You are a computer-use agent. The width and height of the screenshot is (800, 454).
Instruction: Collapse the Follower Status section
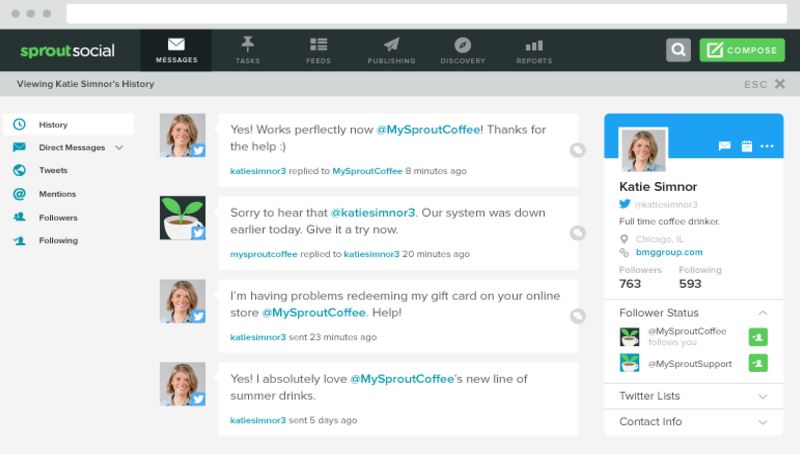[763, 313]
